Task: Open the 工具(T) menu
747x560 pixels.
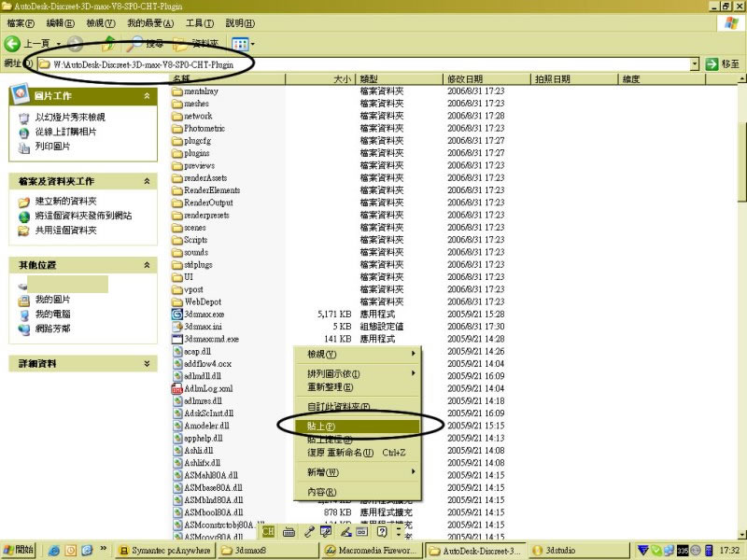Action: click(200, 22)
